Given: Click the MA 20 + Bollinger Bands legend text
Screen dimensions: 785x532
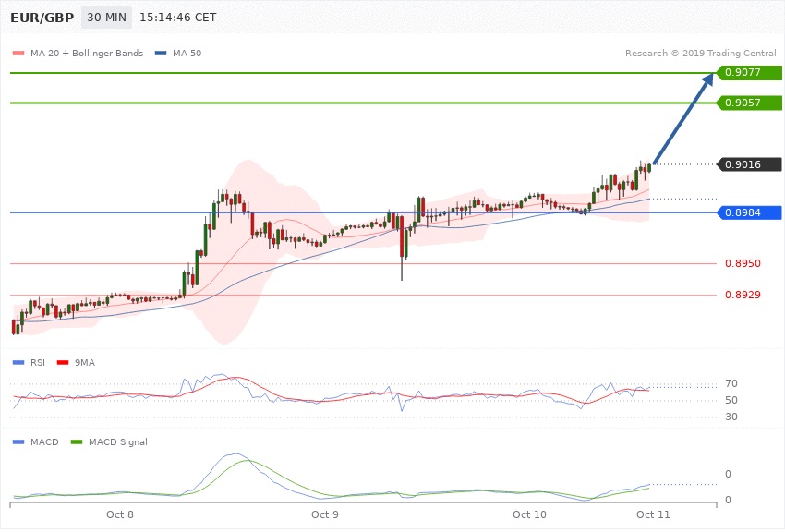Looking at the screenshot, I should click(87, 53).
